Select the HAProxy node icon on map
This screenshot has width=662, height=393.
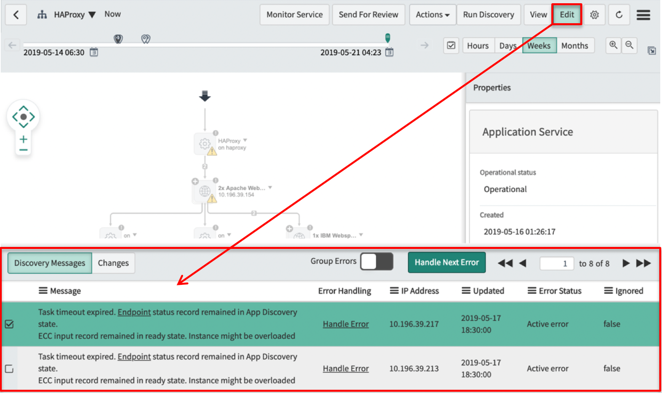click(x=204, y=144)
